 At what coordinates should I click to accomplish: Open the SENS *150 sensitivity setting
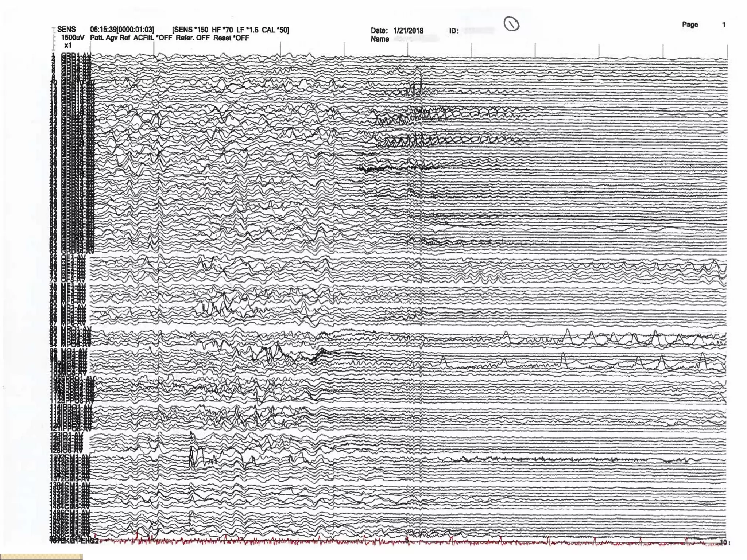[x=191, y=30]
